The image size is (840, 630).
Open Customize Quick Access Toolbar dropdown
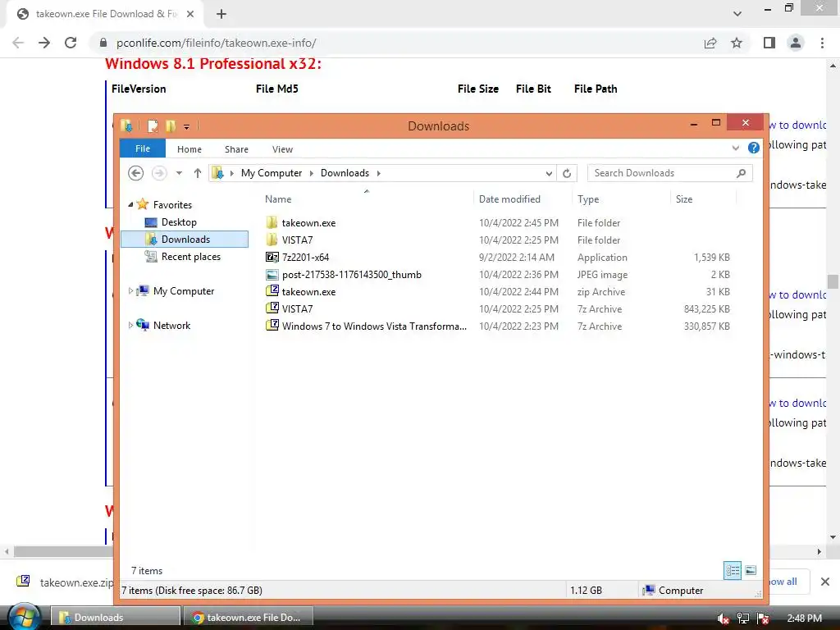tap(186, 126)
